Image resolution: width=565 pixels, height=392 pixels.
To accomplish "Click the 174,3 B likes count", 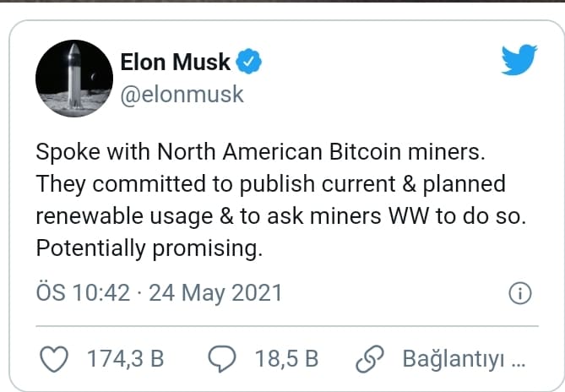I will (x=125, y=358).
